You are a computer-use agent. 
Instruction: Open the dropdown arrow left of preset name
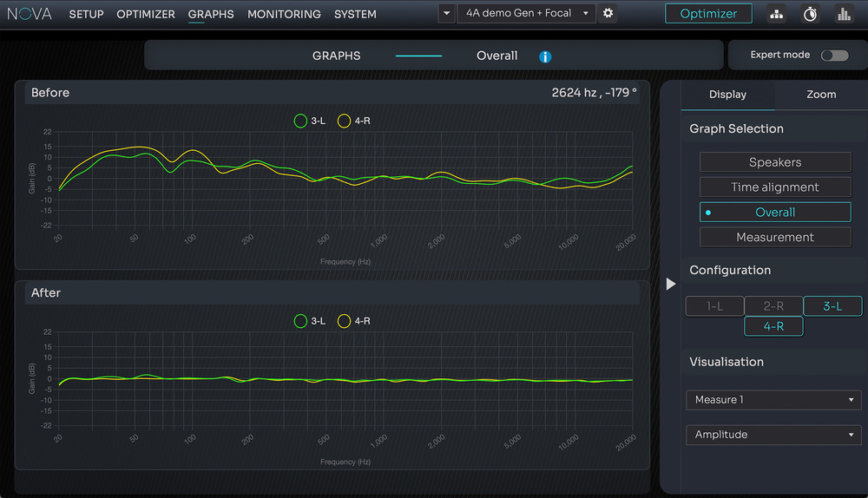446,13
